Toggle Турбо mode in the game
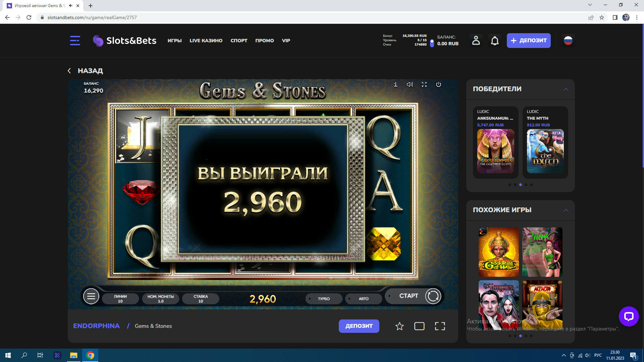644x362 pixels. (x=324, y=299)
